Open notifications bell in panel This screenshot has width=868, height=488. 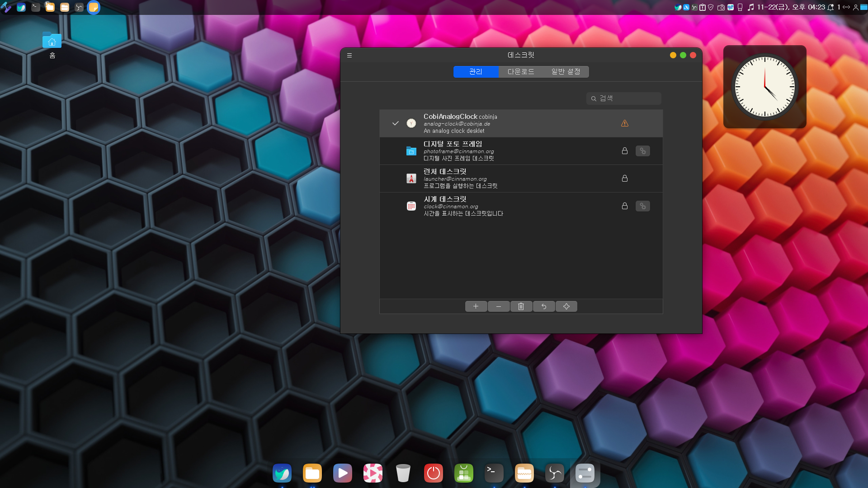830,7
